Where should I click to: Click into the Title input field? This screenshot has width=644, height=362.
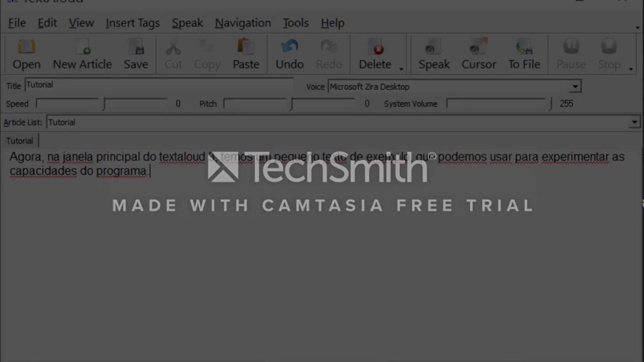(x=159, y=85)
